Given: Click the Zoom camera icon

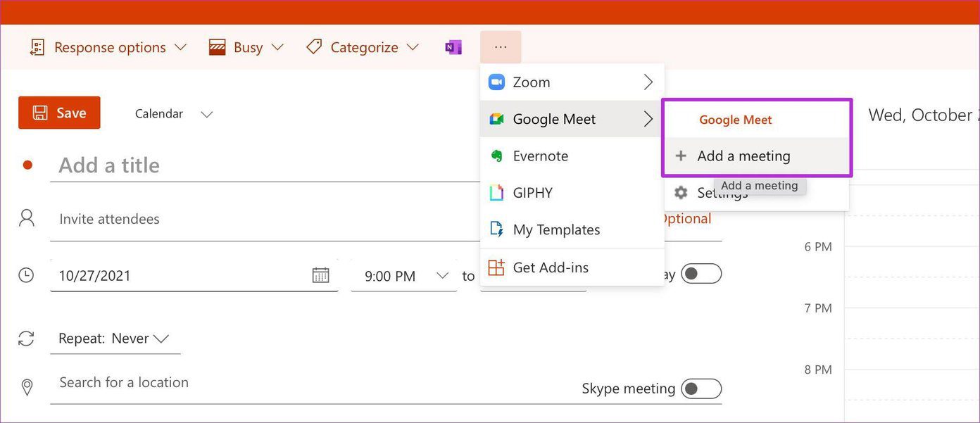Looking at the screenshot, I should (x=497, y=82).
